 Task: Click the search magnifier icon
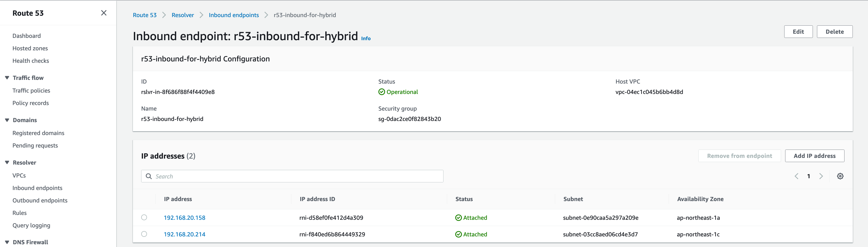tap(149, 176)
